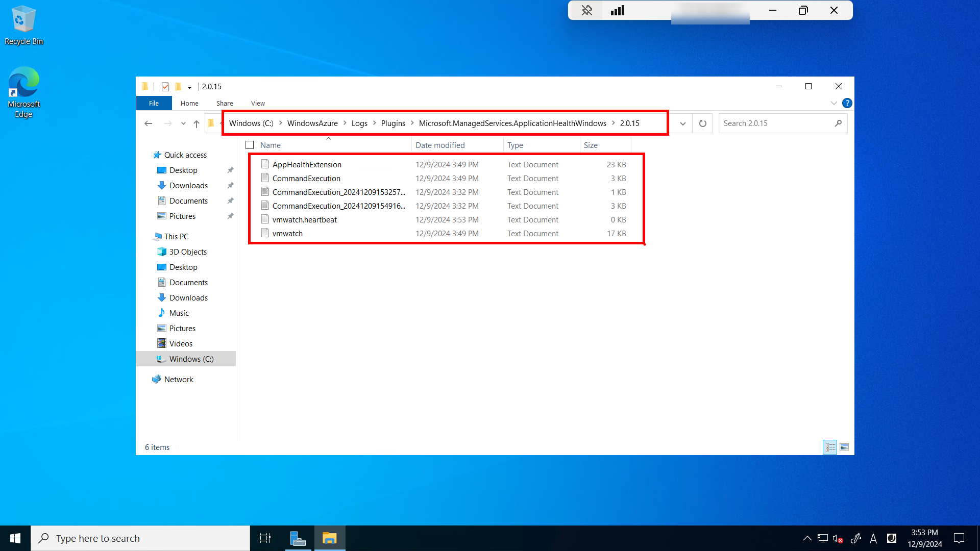Switch to large icons view button

point(844,447)
